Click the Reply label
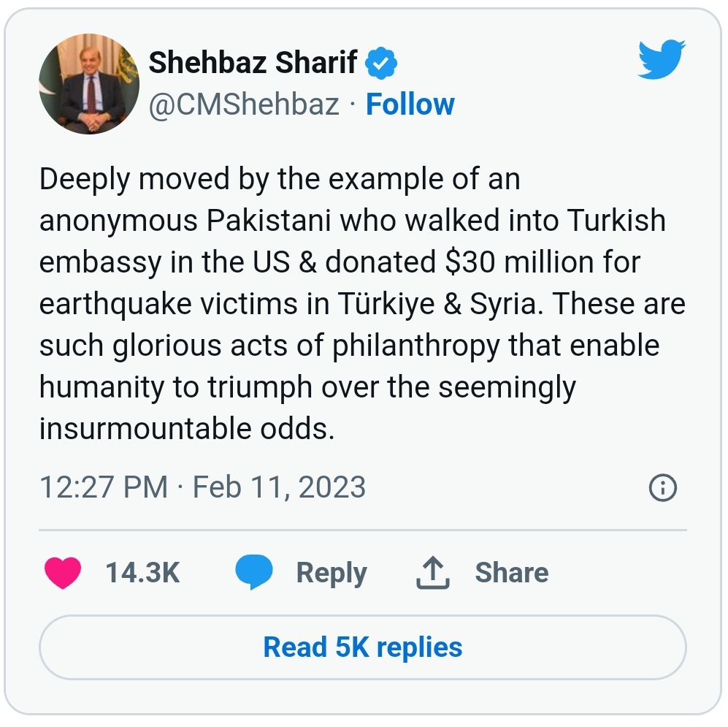The height and width of the screenshot is (727, 728). (332, 573)
